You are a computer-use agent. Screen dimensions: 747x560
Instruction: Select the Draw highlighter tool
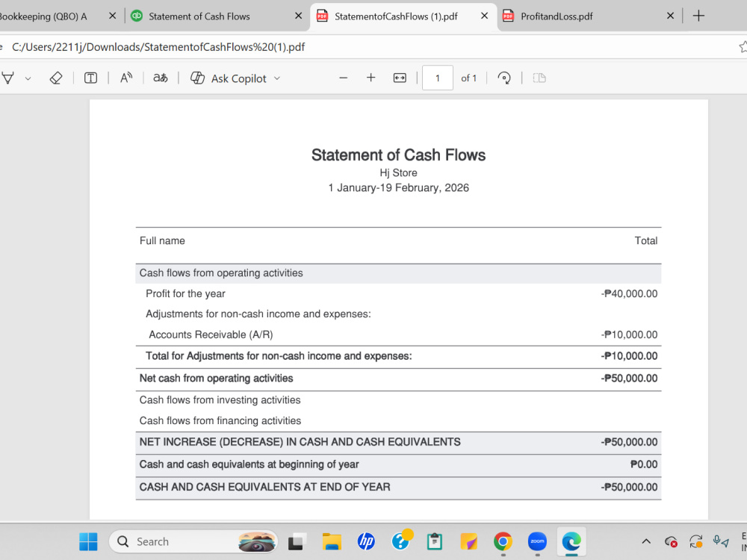tap(7, 78)
